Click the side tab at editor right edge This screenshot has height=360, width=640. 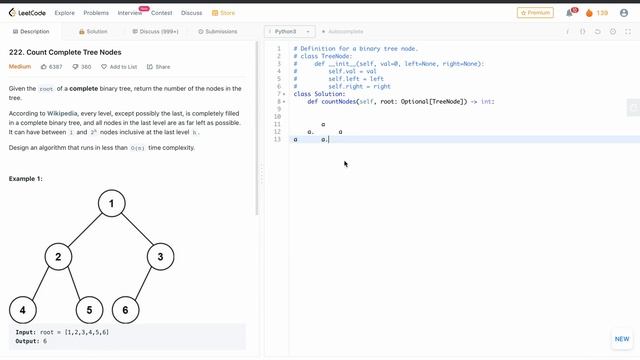633,107
